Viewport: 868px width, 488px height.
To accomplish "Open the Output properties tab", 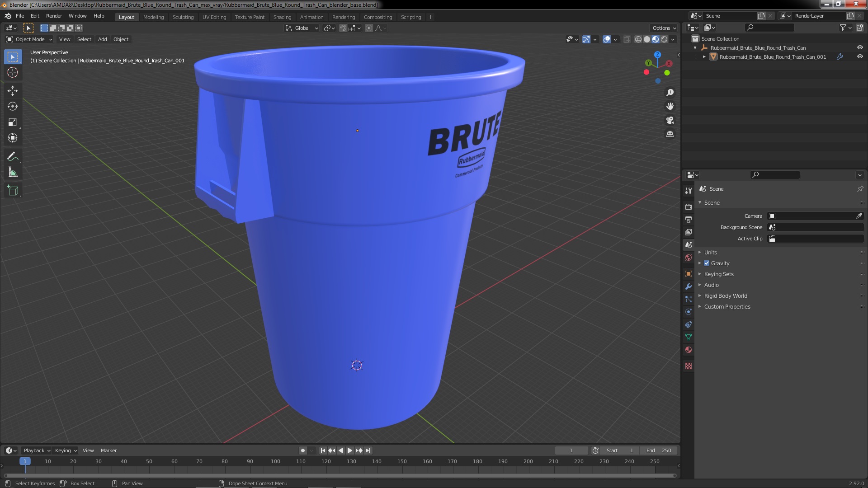I will 688,219.
